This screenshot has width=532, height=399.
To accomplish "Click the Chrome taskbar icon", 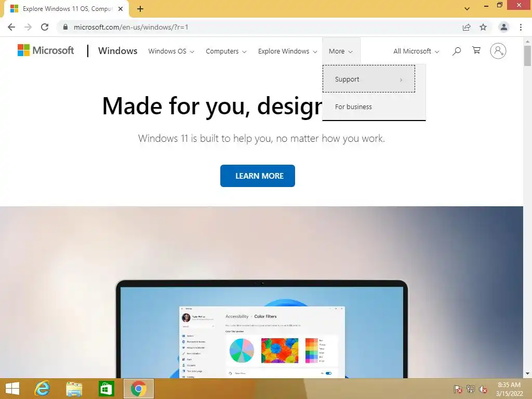I will pyautogui.click(x=138, y=389).
